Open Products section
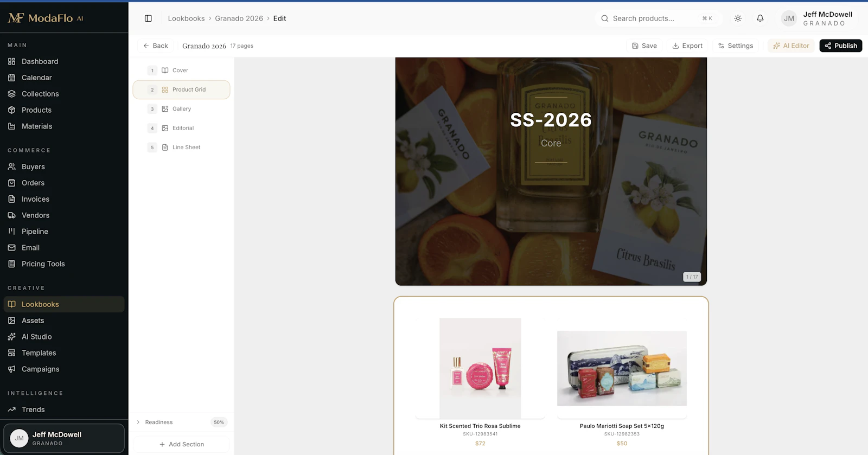 coord(64,110)
